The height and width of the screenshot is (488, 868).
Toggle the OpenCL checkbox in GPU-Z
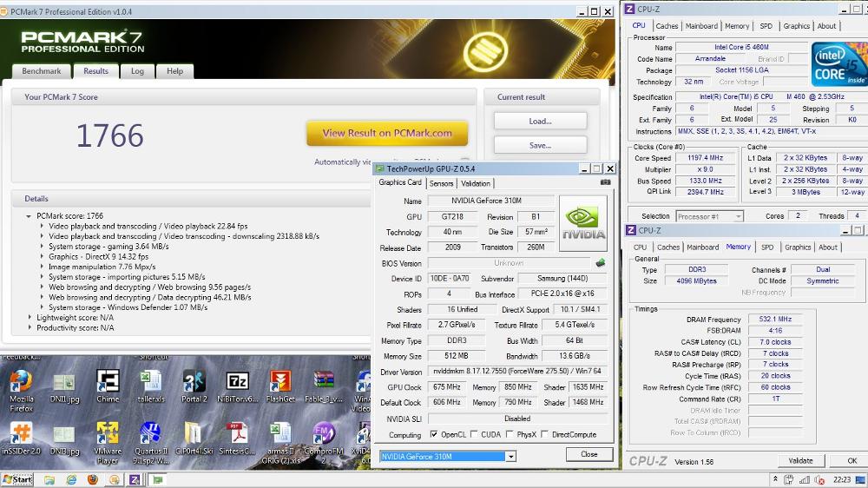tap(434, 434)
